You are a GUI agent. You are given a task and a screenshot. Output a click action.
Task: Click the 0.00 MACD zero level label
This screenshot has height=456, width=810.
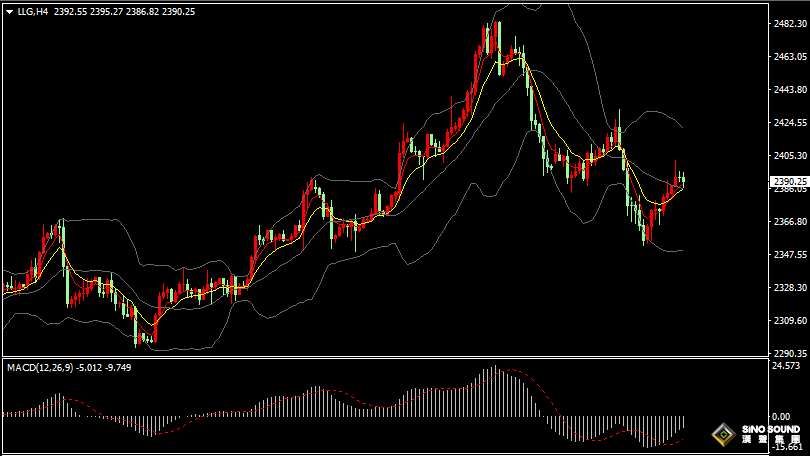pyautogui.click(x=781, y=416)
